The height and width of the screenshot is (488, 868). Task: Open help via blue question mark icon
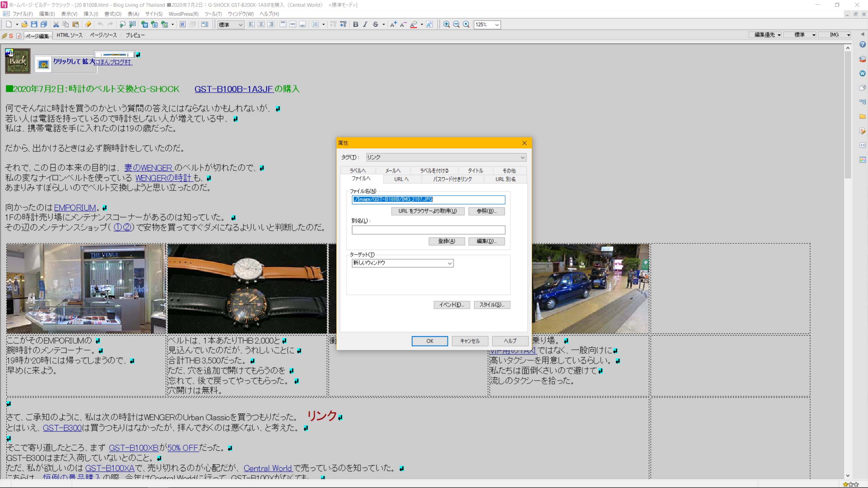863,44
